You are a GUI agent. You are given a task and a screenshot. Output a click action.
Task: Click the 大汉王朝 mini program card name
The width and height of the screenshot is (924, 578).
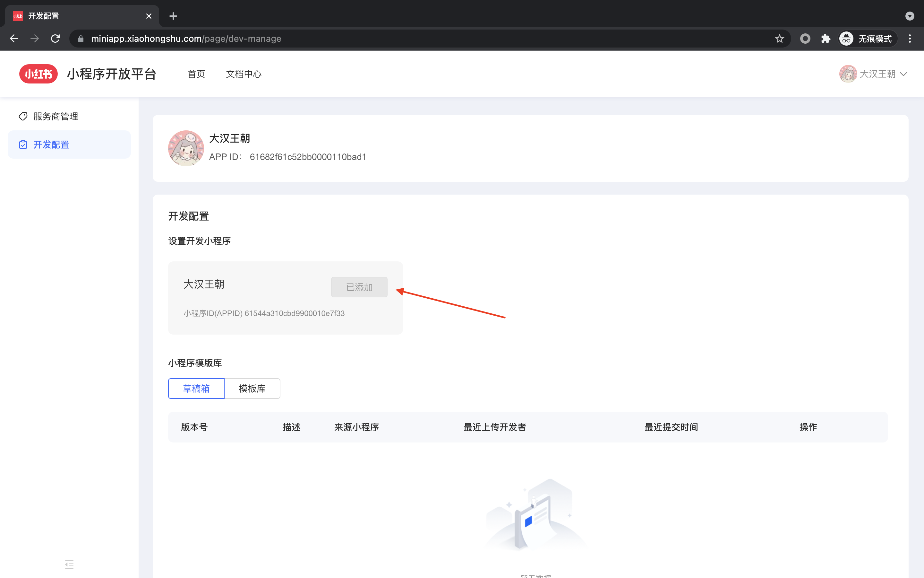coord(204,284)
